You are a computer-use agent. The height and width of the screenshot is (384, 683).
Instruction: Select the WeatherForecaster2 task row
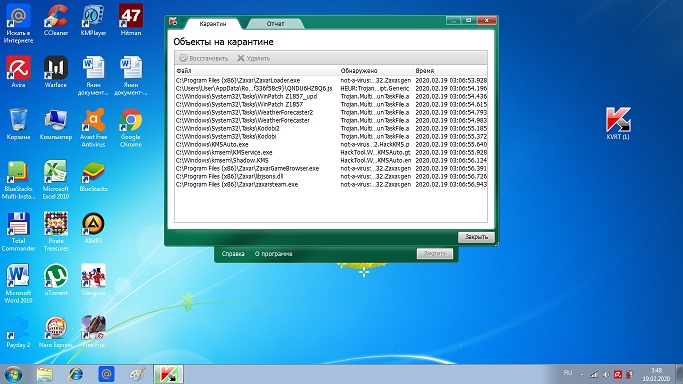click(x=331, y=112)
